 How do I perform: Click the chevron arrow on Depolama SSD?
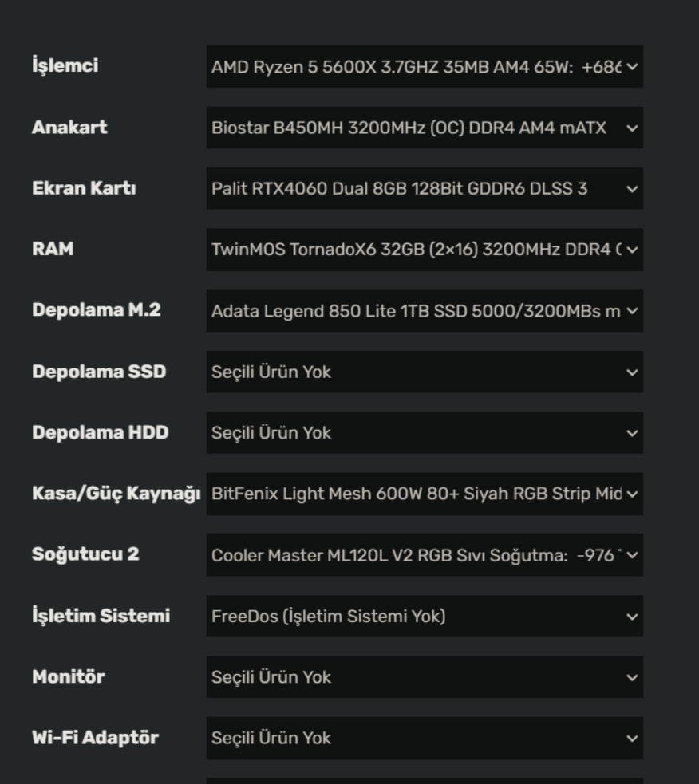[633, 372]
